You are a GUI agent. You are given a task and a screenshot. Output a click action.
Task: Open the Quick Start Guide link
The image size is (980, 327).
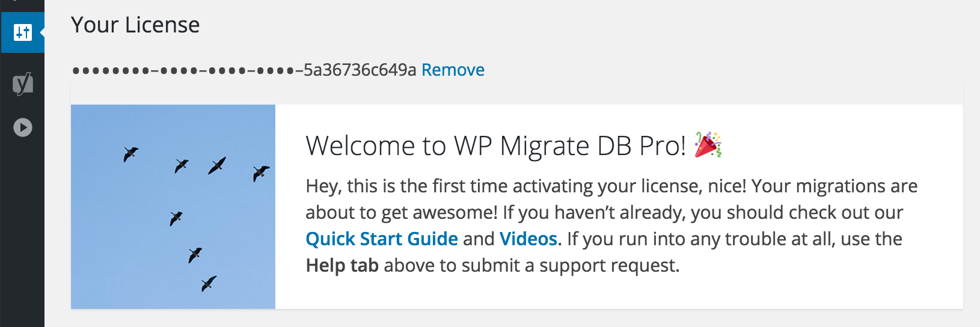click(x=382, y=239)
